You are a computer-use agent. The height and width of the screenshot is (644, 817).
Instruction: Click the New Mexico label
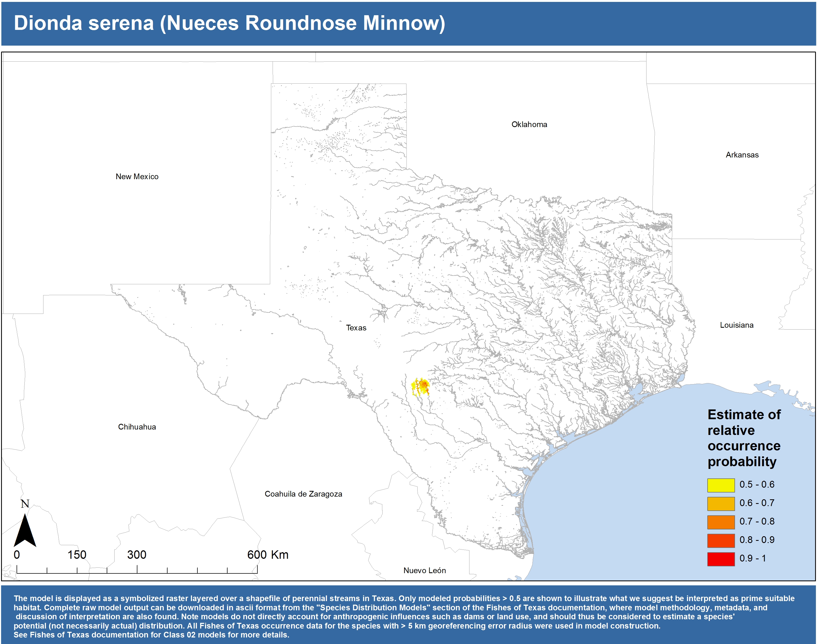pyautogui.click(x=137, y=176)
